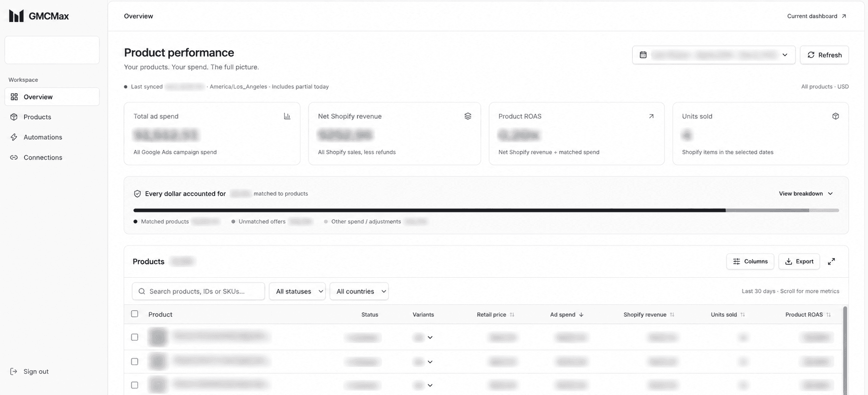This screenshot has height=395, width=868.
Task: Expand the Products table to fullscreen
Action: (x=832, y=261)
